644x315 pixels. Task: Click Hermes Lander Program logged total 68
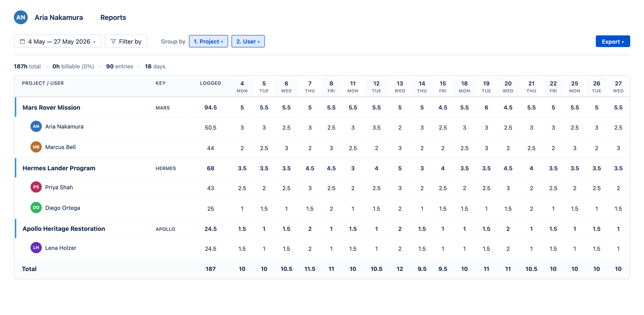[210, 168]
